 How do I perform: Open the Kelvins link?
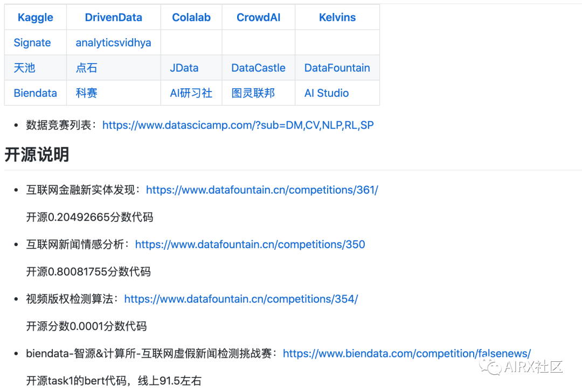(337, 17)
